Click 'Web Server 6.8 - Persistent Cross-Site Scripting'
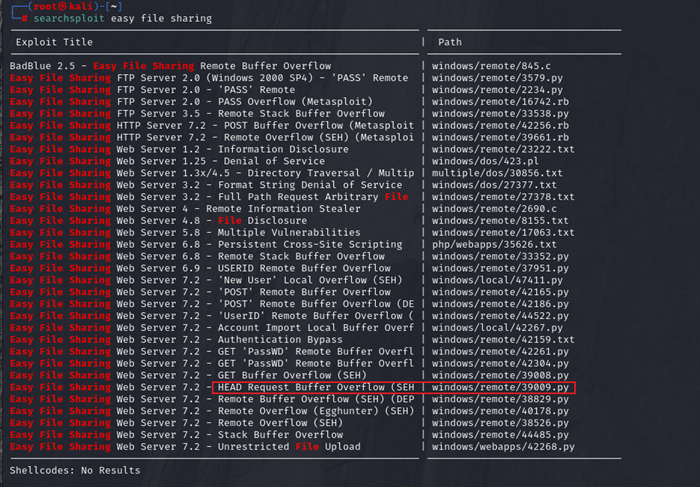 coord(259,245)
